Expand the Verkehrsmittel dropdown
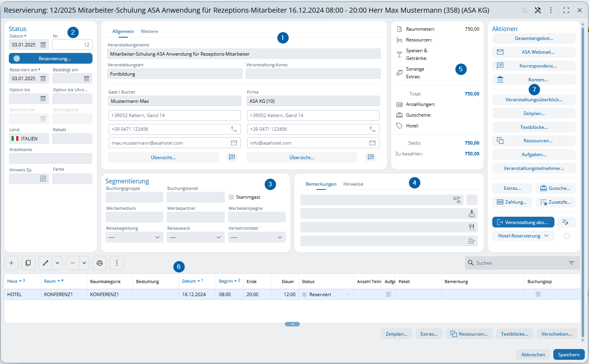 [x=257, y=237]
